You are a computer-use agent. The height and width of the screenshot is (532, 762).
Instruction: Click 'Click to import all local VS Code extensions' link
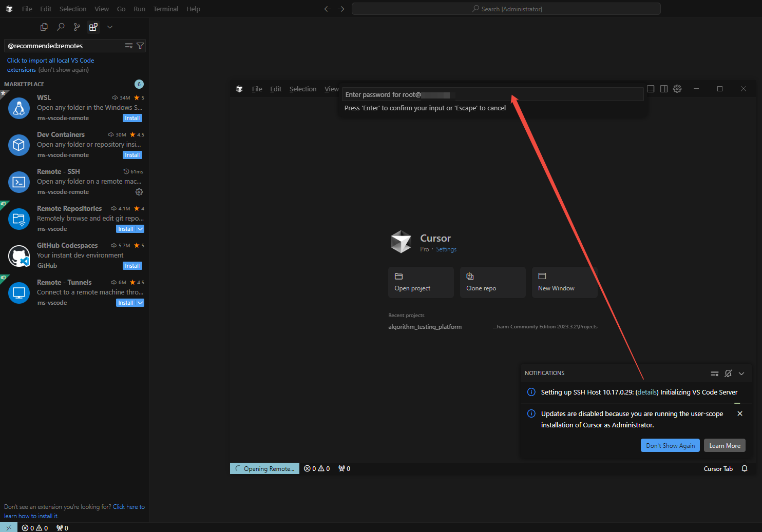(x=50, y=65)
